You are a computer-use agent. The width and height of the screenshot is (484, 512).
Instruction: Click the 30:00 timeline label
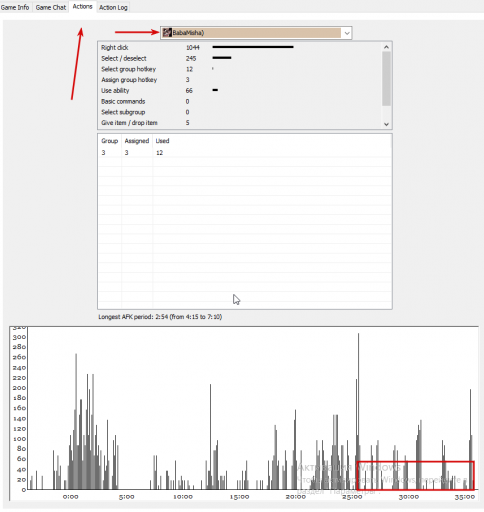coord(409,497)
